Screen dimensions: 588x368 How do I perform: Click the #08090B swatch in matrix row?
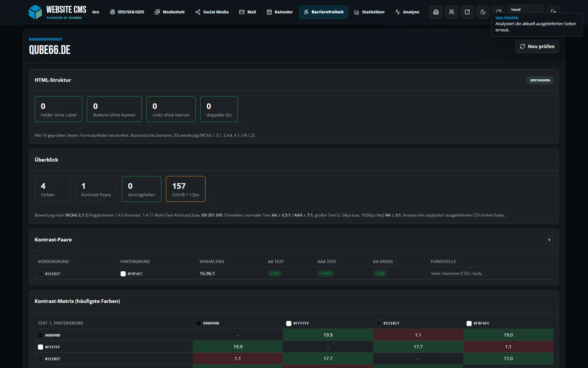[41, 335]
